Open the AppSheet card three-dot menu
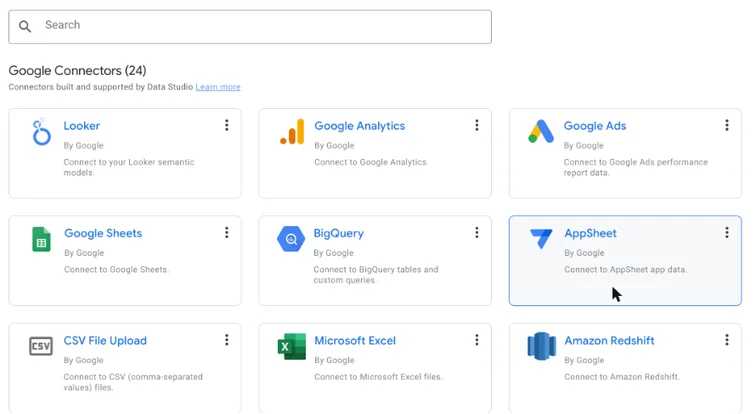This screenshot has height=414, width=756. (x=727, y=233)
